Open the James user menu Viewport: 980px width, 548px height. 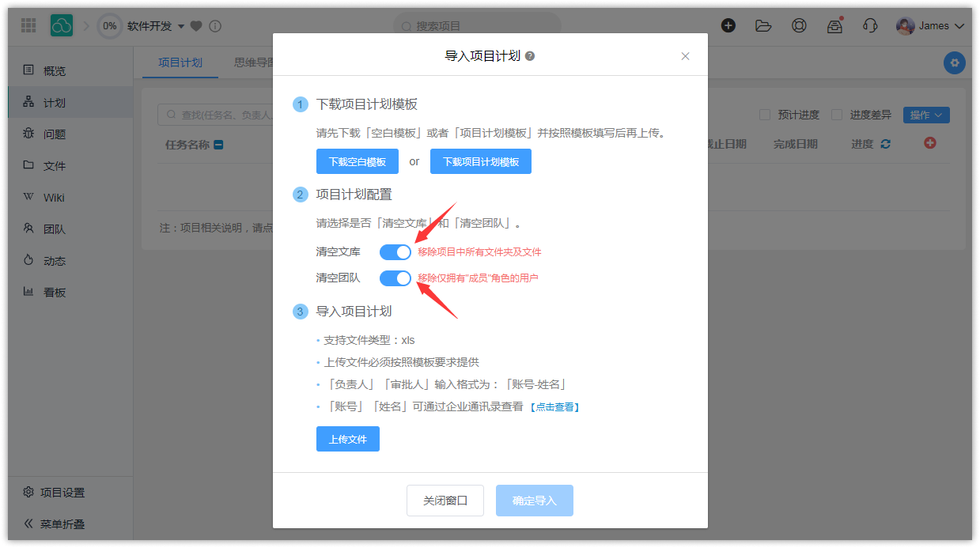point(930,26)
